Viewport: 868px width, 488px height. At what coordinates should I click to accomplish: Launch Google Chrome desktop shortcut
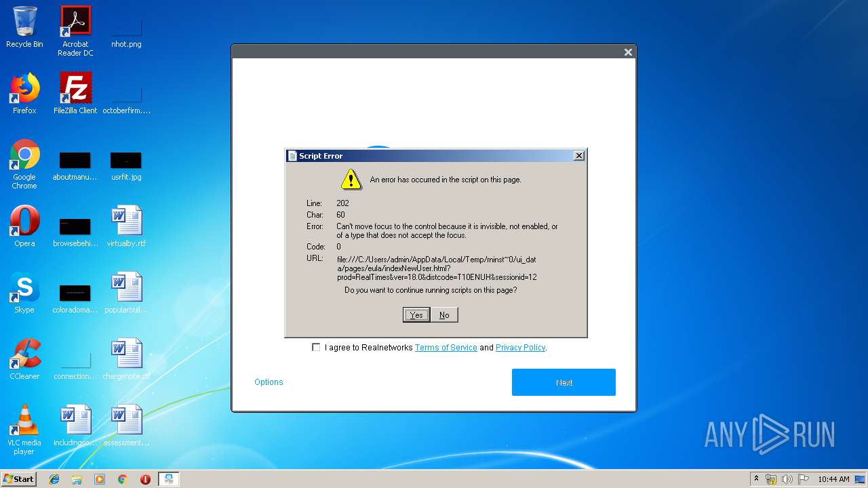pos(24,164)
